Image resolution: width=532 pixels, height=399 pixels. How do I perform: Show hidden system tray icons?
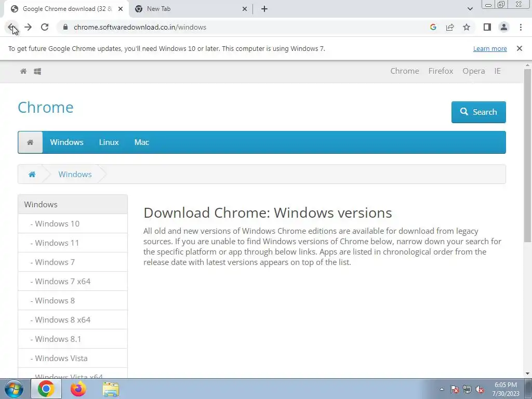442,390
